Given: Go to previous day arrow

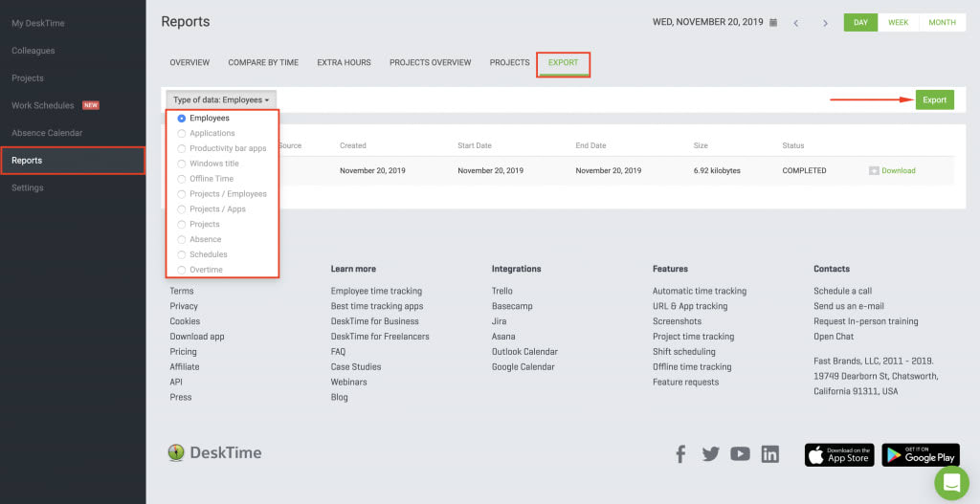Looking at the screenshot, I should click(795, 23).
